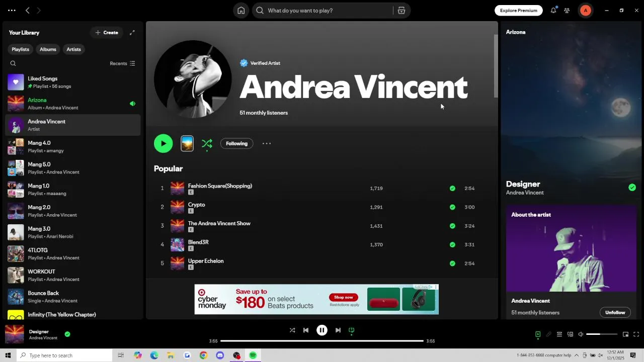Click the About the artist image card
Image resolution: width=644 pixels, height=362 pixels.
571,248
